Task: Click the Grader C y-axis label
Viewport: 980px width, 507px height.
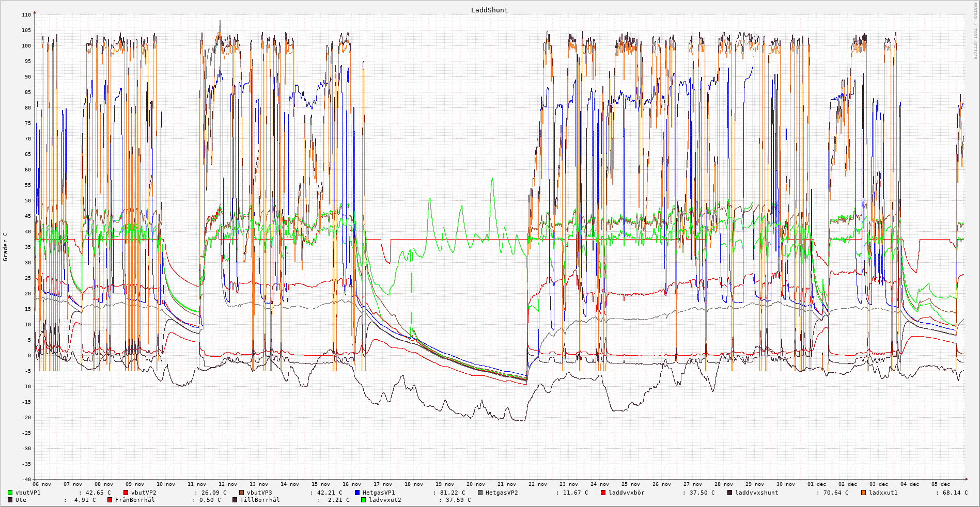Action: click(x=6, y=247)
